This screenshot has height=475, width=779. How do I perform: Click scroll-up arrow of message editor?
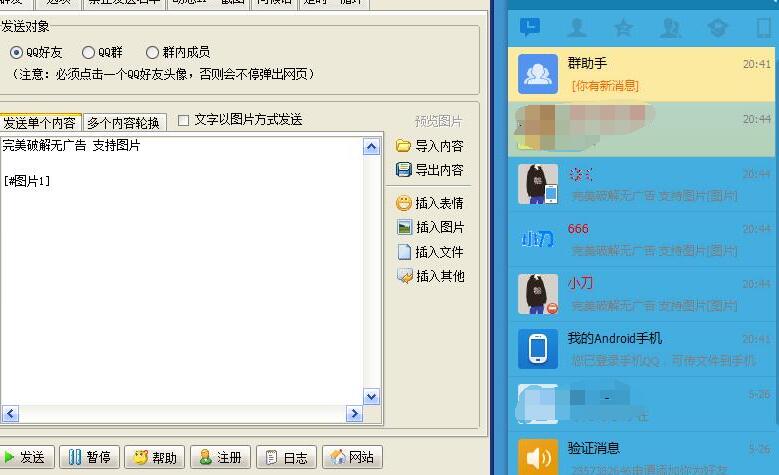372,146
